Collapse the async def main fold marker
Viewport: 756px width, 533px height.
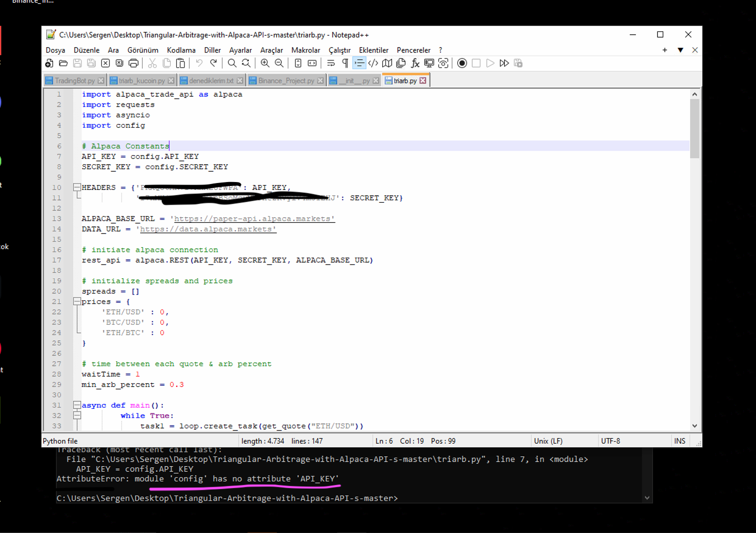[x=77, y=405]
